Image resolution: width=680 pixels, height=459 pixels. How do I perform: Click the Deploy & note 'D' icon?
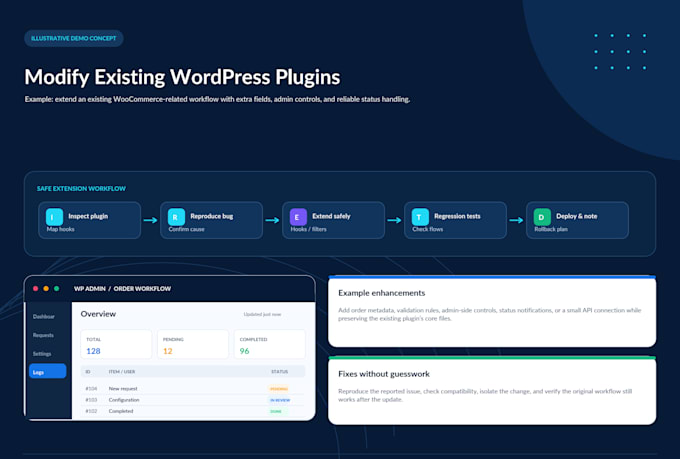[542, 216]
